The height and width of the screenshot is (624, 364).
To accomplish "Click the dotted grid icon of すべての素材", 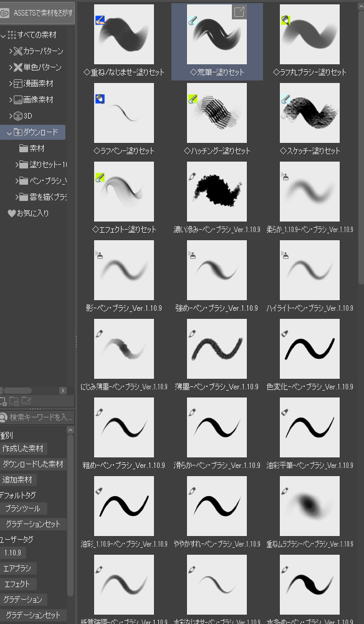I will tap(11, 35).
